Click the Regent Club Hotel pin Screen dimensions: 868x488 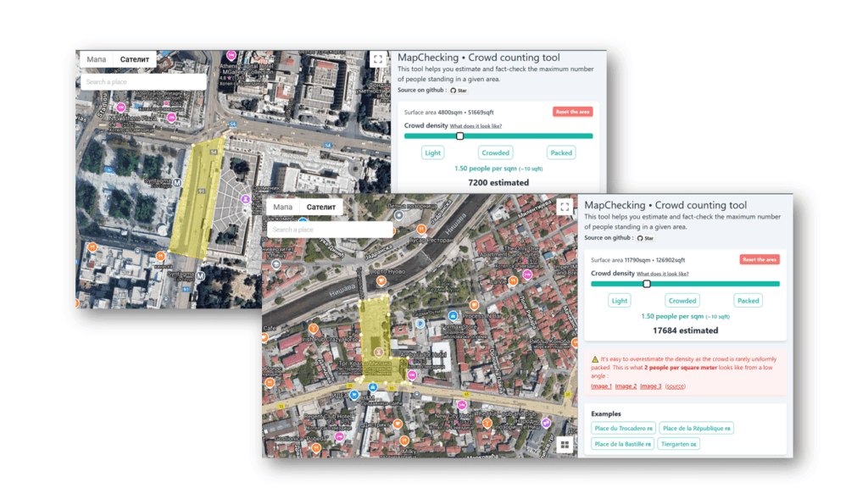click(x=339, y=437)
